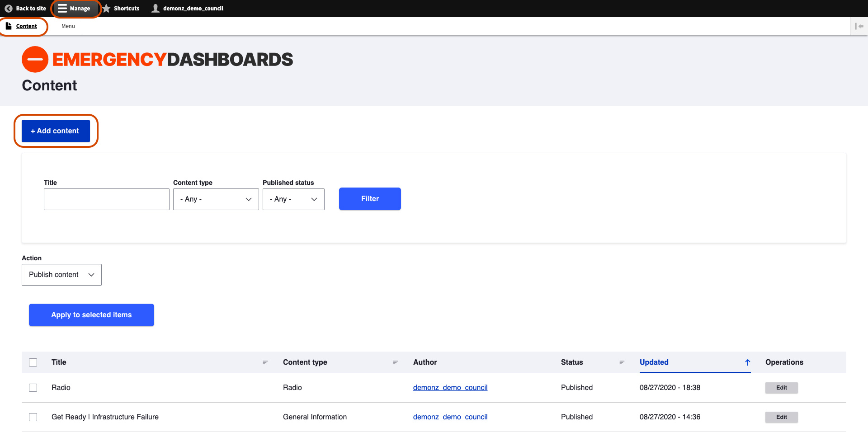Click Apply to selected items
Viewport: 868px width, 437px height.
pyautogui.click(x=91, y=315)
